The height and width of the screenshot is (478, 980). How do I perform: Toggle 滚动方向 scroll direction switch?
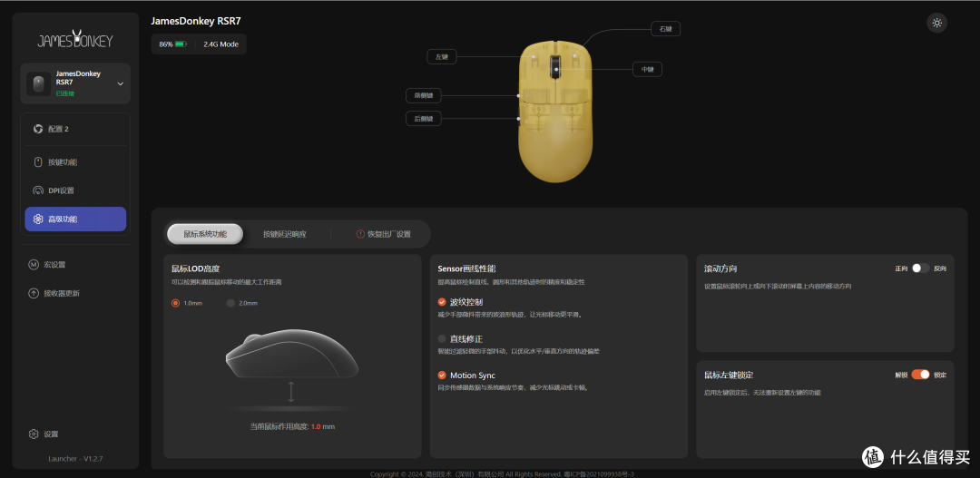click(920, 268)
